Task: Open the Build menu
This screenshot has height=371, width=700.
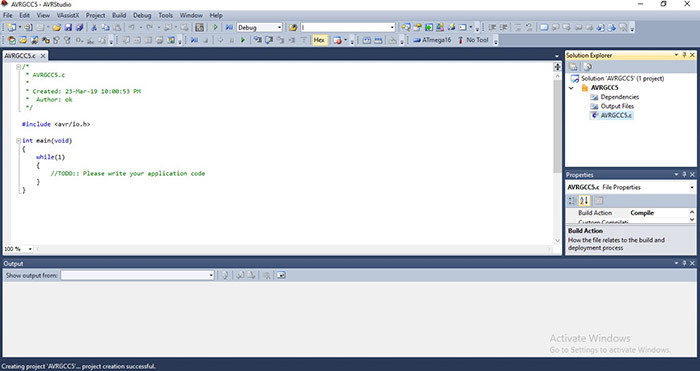Action: click(x=119, y=15)
